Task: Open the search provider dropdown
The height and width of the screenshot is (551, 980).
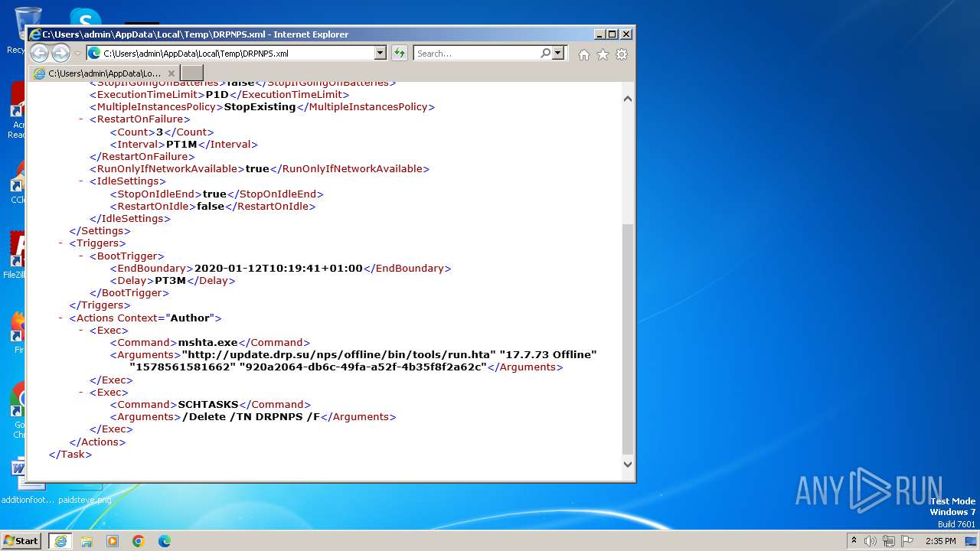Action: coord(558,54)
